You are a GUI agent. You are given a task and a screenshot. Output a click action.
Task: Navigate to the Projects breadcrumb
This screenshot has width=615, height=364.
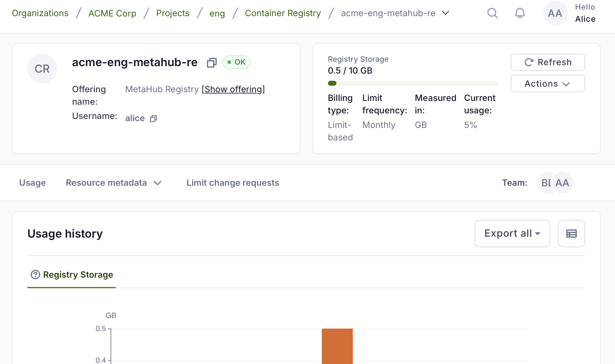click(x=173, y=13)
